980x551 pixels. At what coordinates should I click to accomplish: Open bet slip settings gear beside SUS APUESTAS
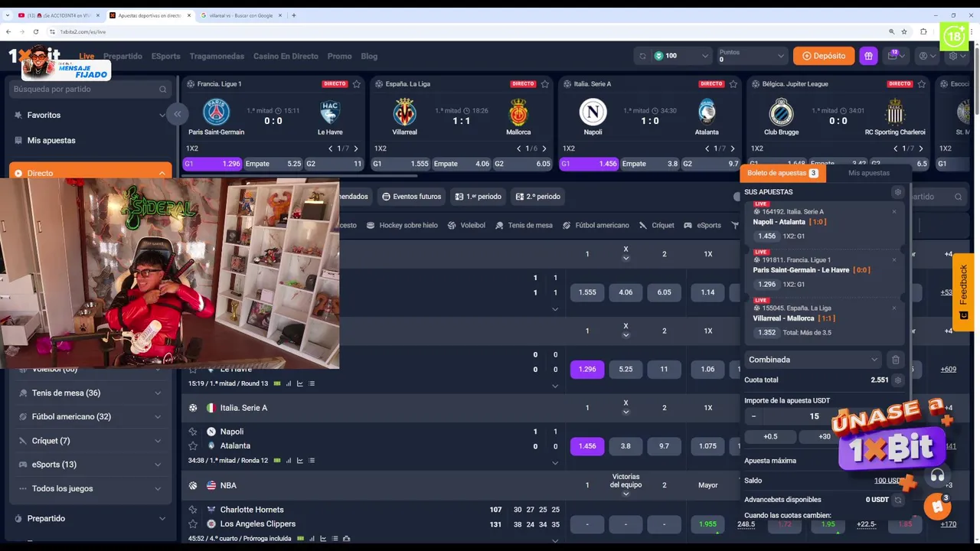coord(898,192)
